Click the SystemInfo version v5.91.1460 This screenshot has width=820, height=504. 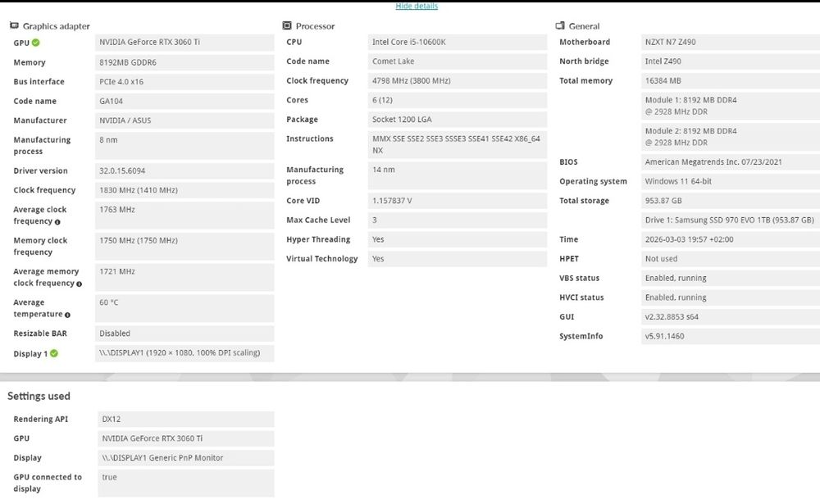pyautogui.click(x=730, y=336)
